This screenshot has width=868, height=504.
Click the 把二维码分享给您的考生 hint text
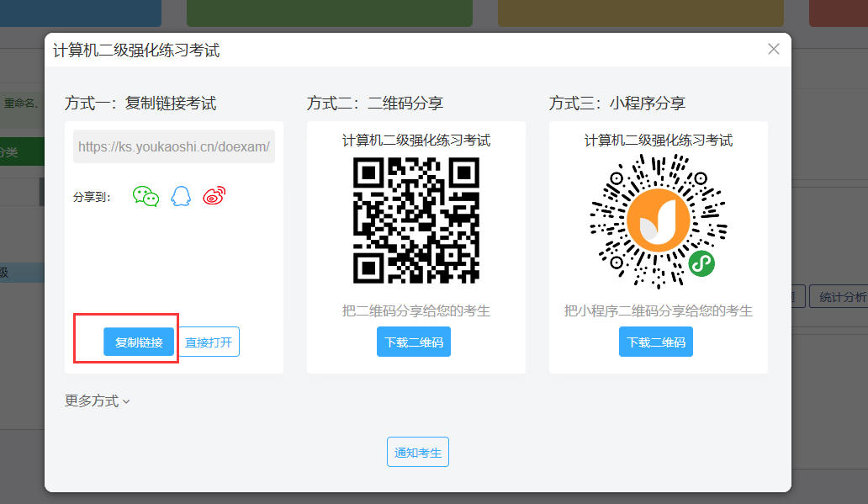coord(416,310)
